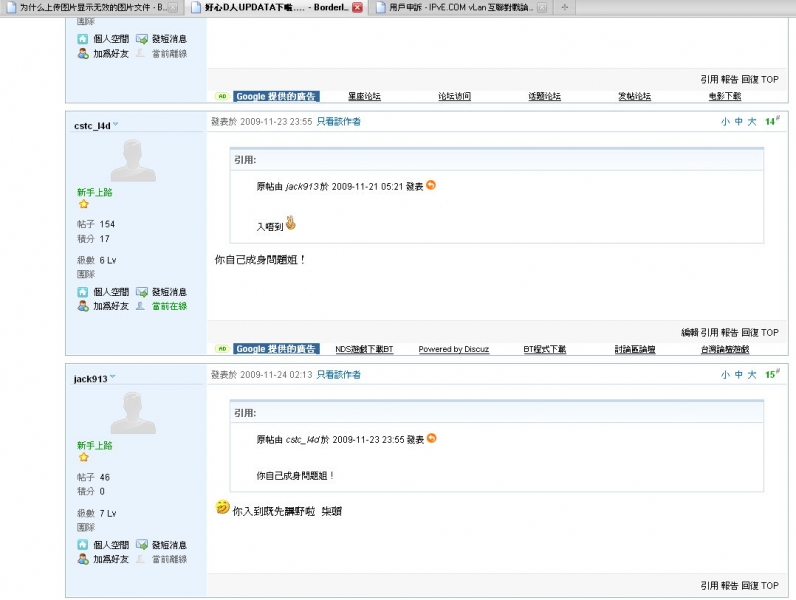Click the orange quote-source arrow in jack913's post
The image size is (796, 600).
click(x=432, y=438)
